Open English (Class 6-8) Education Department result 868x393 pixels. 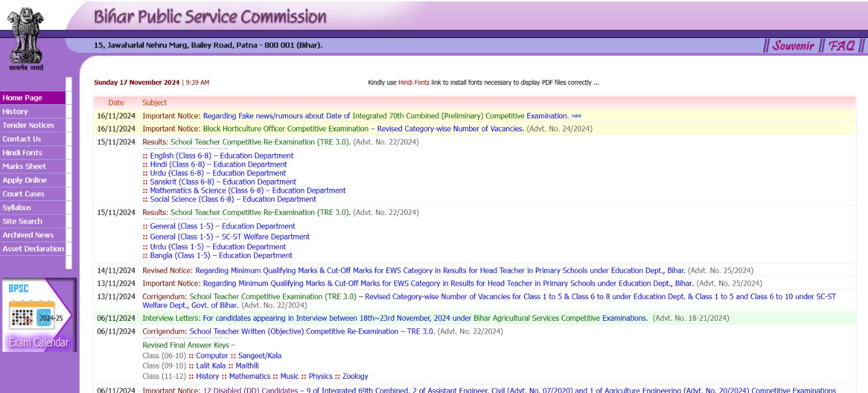tap(221, 156)
